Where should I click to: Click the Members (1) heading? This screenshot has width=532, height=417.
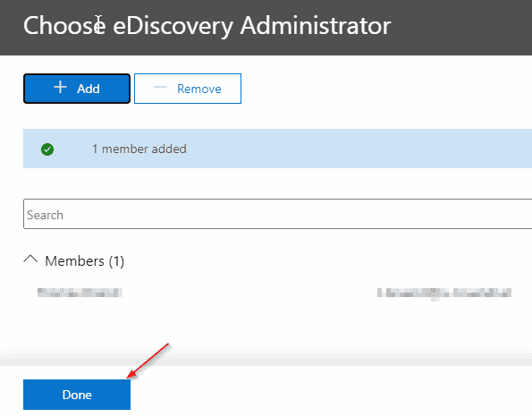pos(84,261)
